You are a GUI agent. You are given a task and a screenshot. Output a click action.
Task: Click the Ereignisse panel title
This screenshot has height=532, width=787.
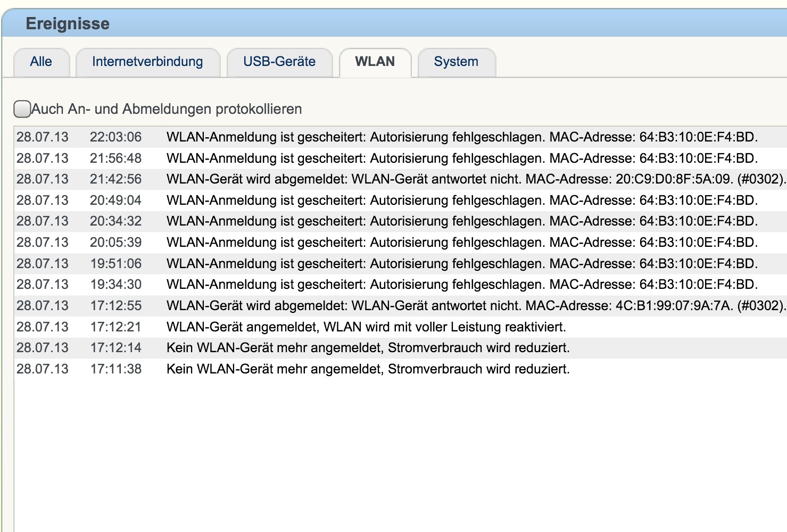(x=68, y=24)
